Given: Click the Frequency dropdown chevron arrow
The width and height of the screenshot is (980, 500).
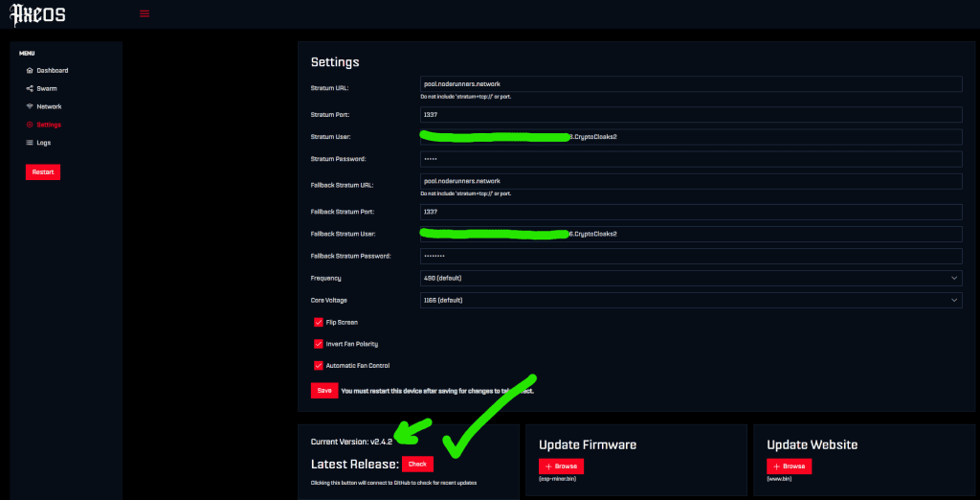Looking at the screenshot, I should pos(954,278).
